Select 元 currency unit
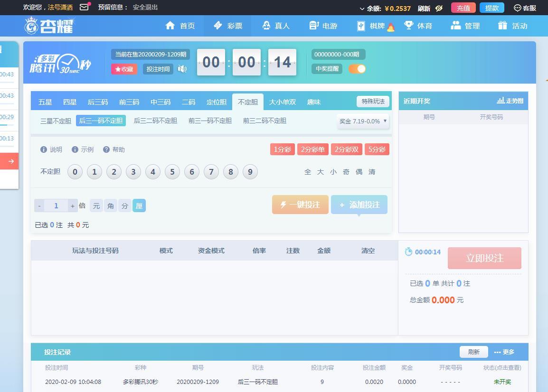This screenshot has width=548, height=392. point(96,206)
